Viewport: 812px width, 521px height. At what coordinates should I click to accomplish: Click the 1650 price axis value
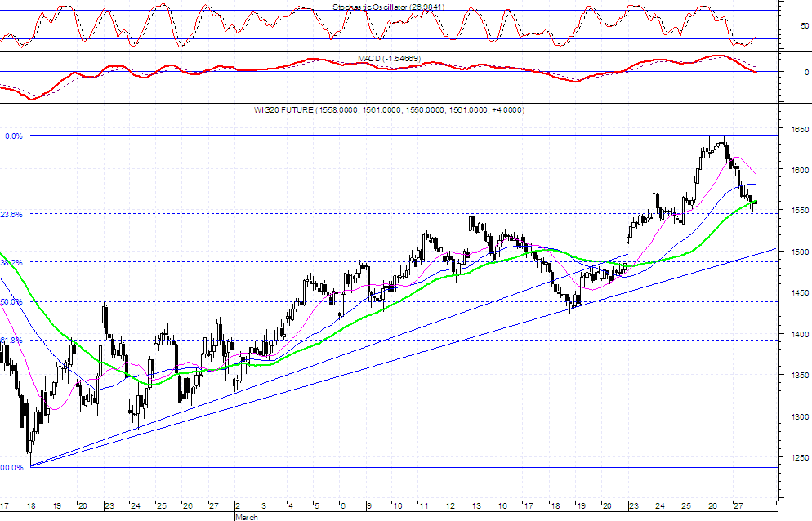click(800, 129)
